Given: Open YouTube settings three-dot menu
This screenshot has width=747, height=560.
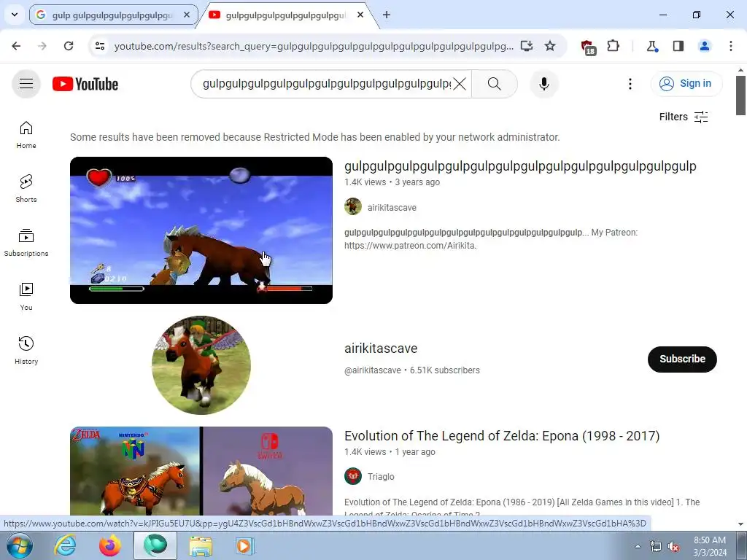Looking at the screenshot, I should pyautogui.click(x=630, y=84).
